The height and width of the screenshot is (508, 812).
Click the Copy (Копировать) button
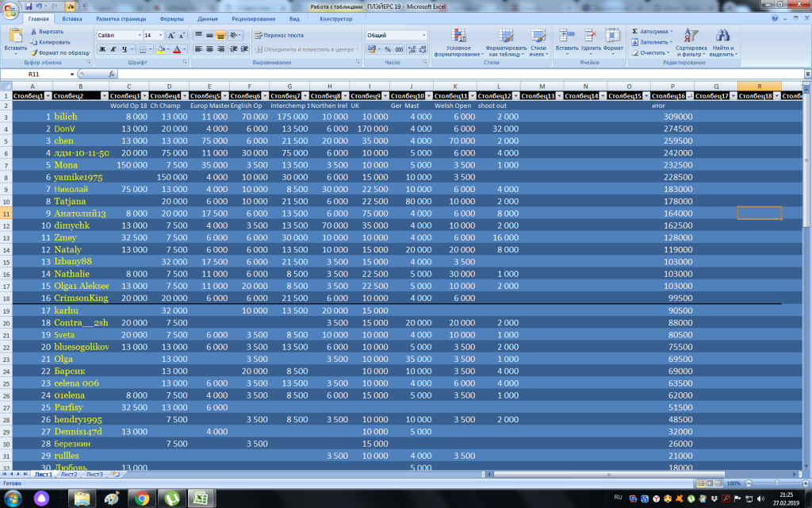click(49, 42)
